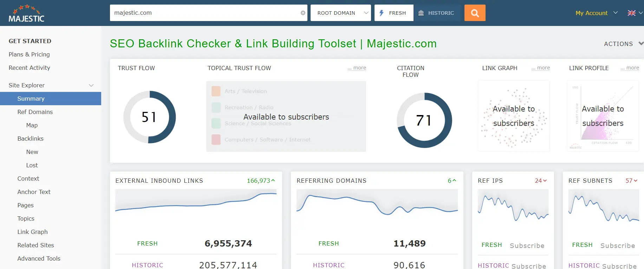Click the orange search magnifier button
Image resolution: width=644 pixels, height=269 pixels.
(475, 13)
